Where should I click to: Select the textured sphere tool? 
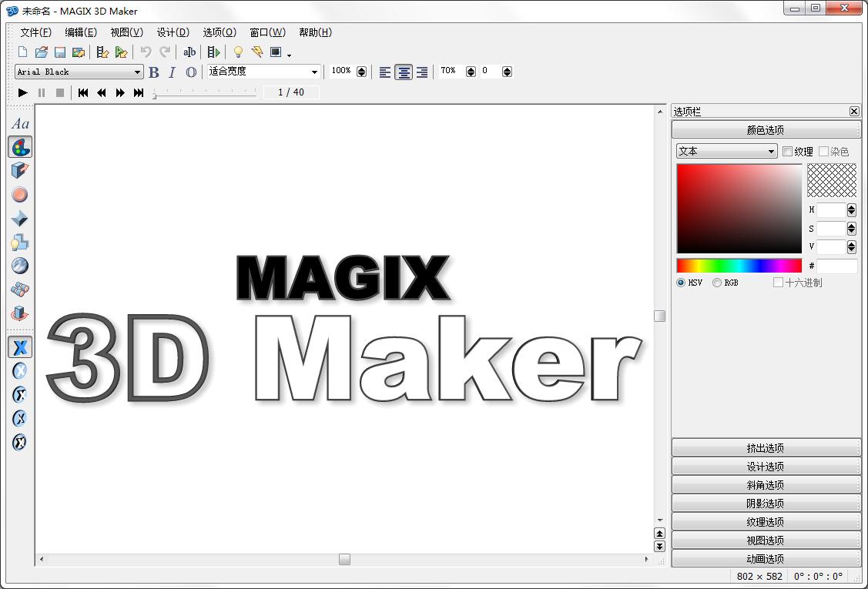pyautogui.click(x=20, y=266)
